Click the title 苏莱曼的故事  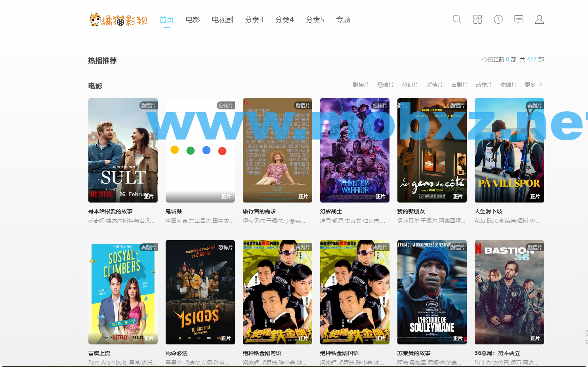click(414, 353)
